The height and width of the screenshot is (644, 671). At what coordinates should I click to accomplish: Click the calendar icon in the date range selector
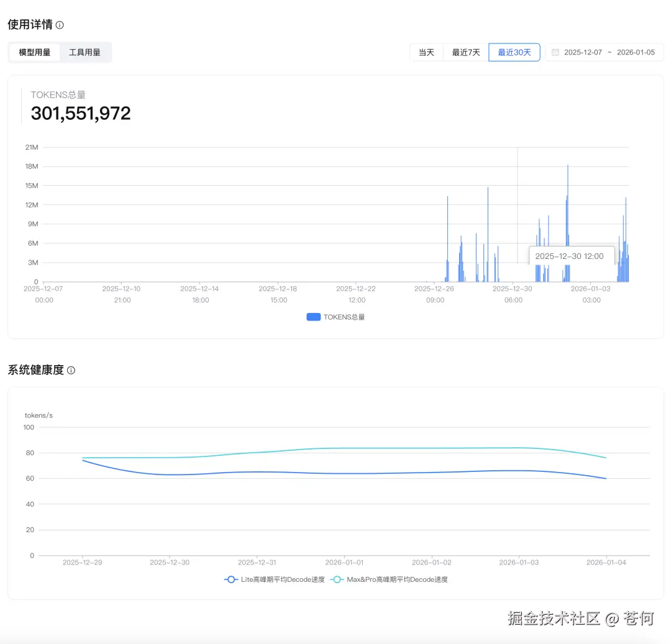pyautogui.click(x=554, y=52)
